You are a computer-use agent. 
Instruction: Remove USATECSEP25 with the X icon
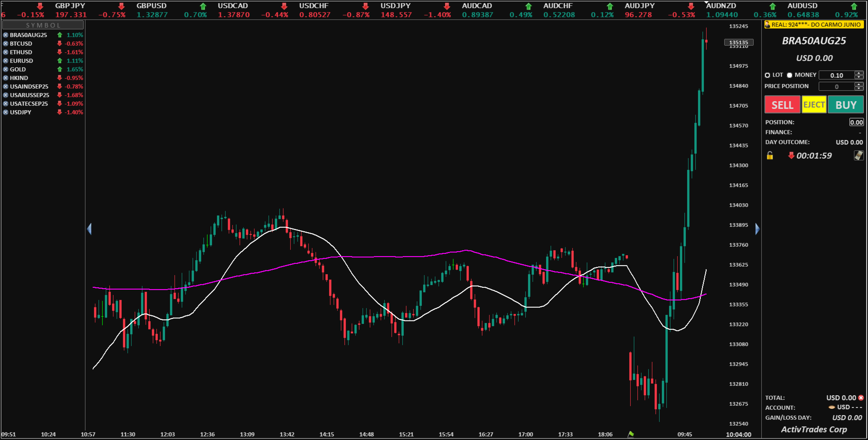click(x=5, y=103)
